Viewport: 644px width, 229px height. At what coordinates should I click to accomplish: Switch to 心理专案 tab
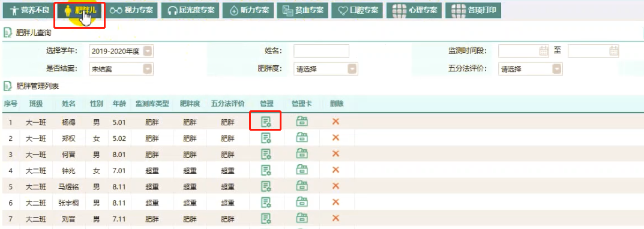(414, 11)
